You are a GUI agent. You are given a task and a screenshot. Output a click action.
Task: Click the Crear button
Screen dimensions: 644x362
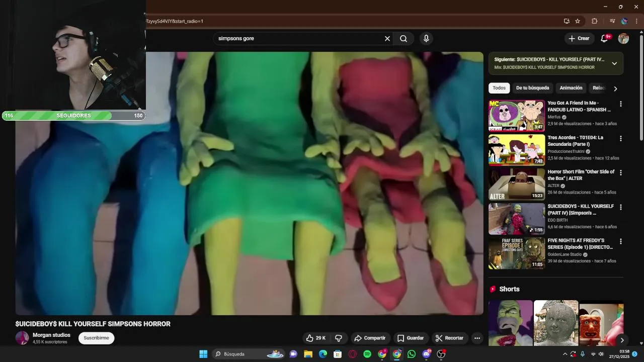(579, 38)
